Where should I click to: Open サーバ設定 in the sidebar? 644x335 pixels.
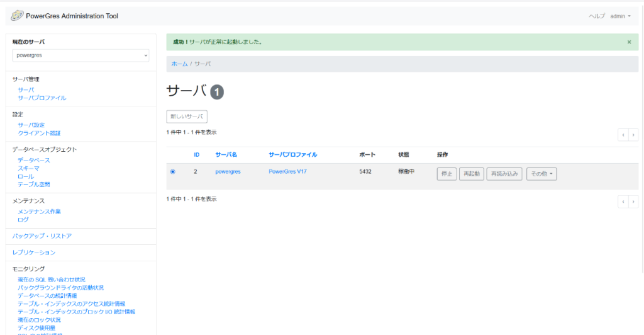(31, 125)
